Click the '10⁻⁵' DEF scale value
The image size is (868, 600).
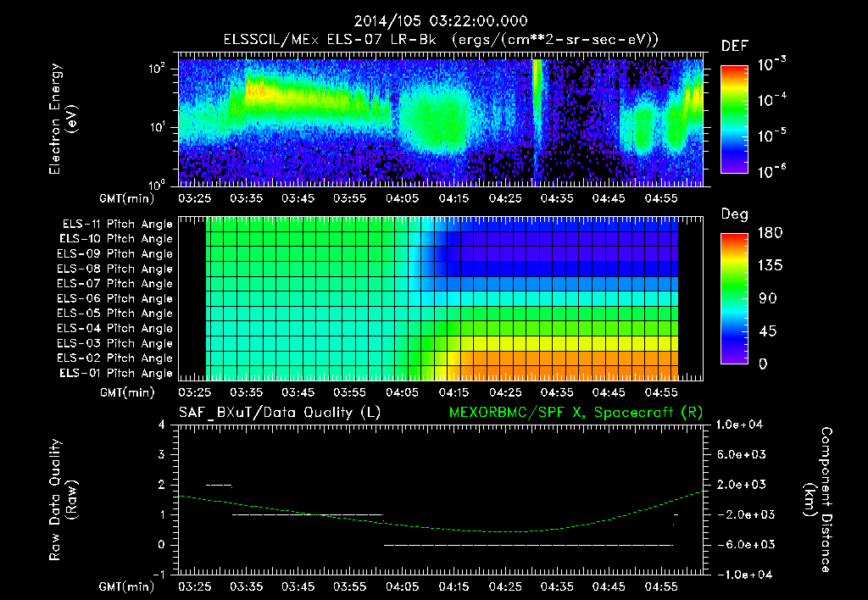(x=771, y=136)
